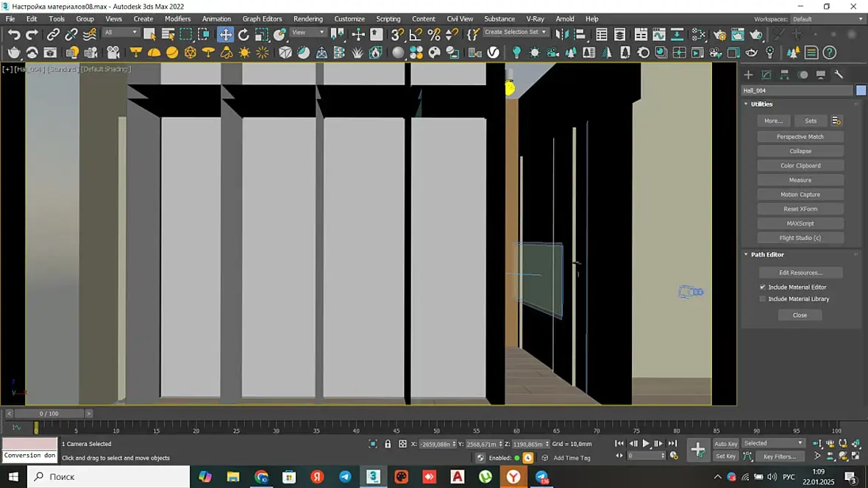This screenshot has height=488, width=868.
Task: Click the Select and Rotate tool
Action: [x=243, y=35]
